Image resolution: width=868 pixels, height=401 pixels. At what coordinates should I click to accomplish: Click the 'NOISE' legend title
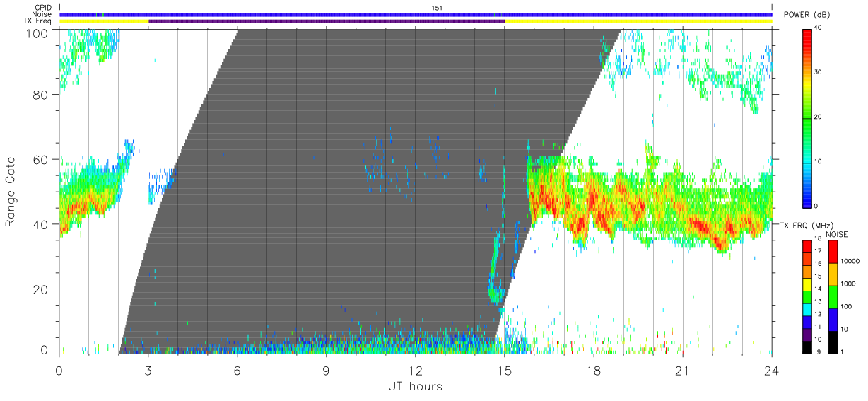coord(837,234)
